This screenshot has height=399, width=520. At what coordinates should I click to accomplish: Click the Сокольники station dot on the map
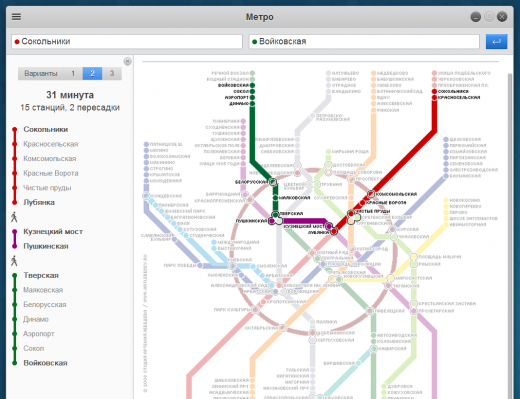click(x=434, y=91)
